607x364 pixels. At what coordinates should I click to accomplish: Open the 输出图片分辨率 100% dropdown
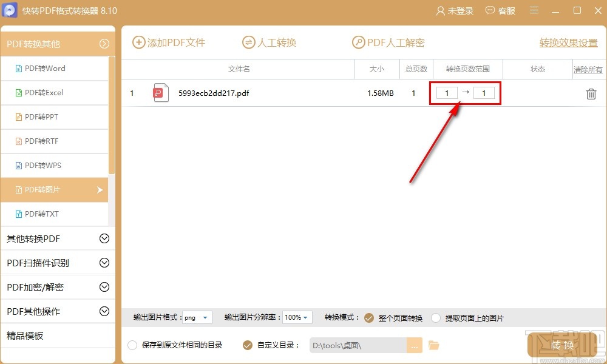(x=297, y=317)
